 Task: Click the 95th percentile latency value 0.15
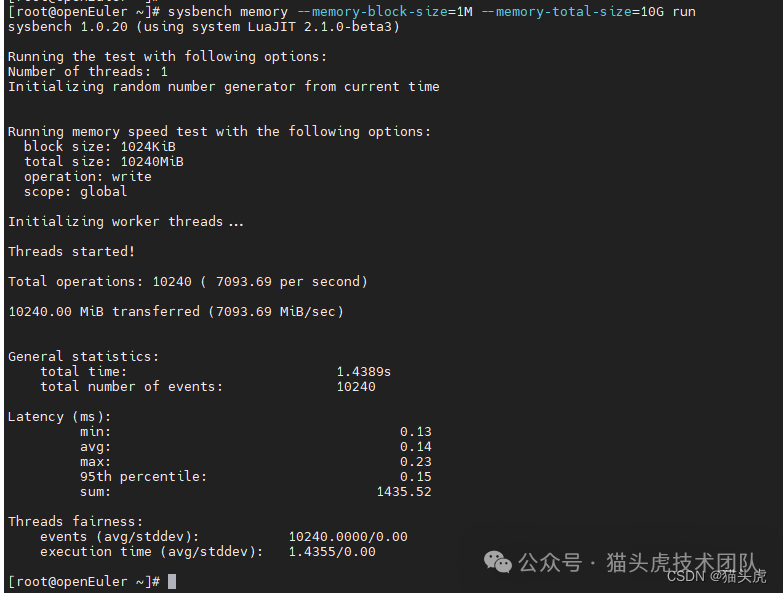click(415, 476)
